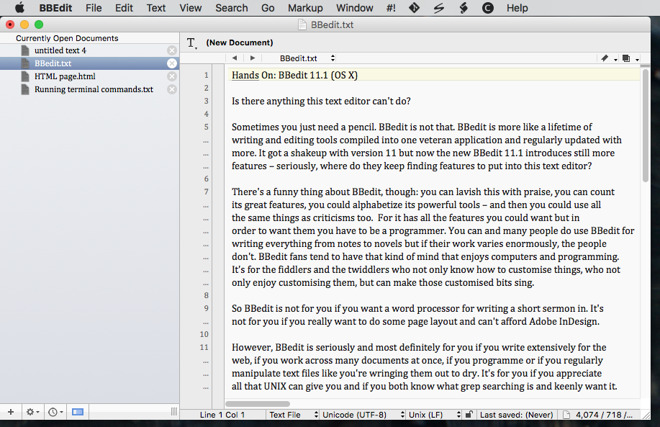The image size is (660, 427).
Task: Open the BBEdit application menu
Action: click(x=56, y=8)
